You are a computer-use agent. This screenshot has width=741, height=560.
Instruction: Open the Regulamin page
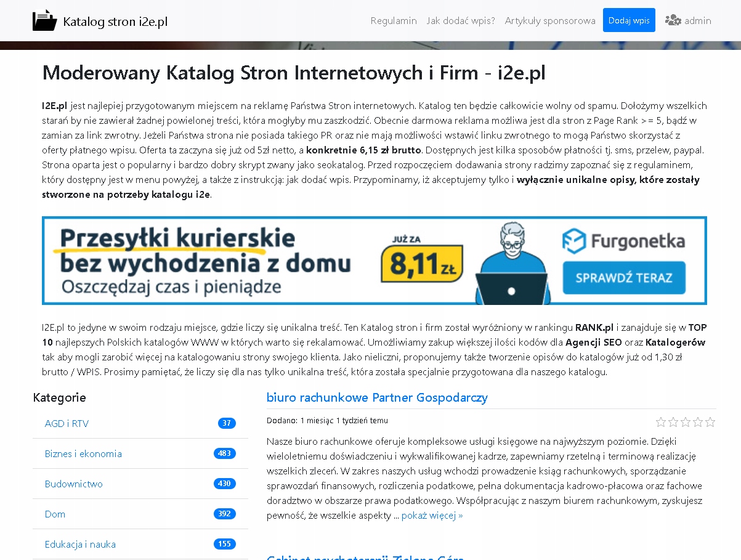(x=393, y=20)
